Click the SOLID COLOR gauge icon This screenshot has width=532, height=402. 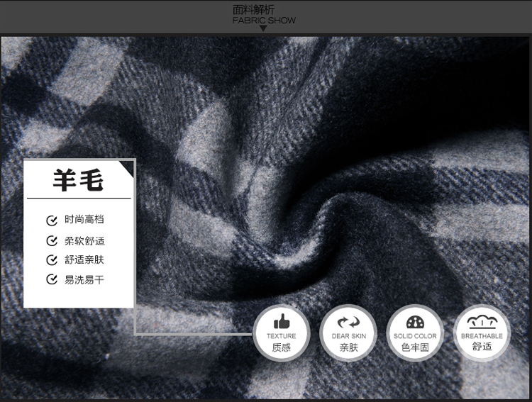[415, 322]
